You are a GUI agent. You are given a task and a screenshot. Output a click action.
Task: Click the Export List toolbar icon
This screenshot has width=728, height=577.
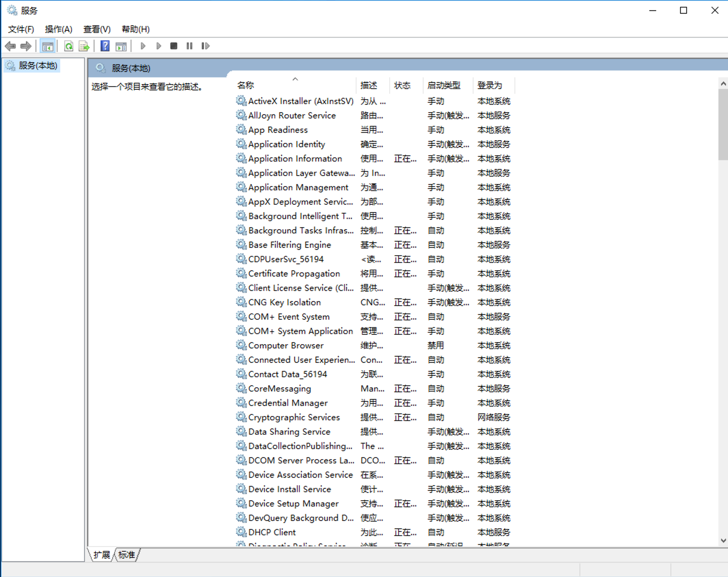tap(84, 46)
